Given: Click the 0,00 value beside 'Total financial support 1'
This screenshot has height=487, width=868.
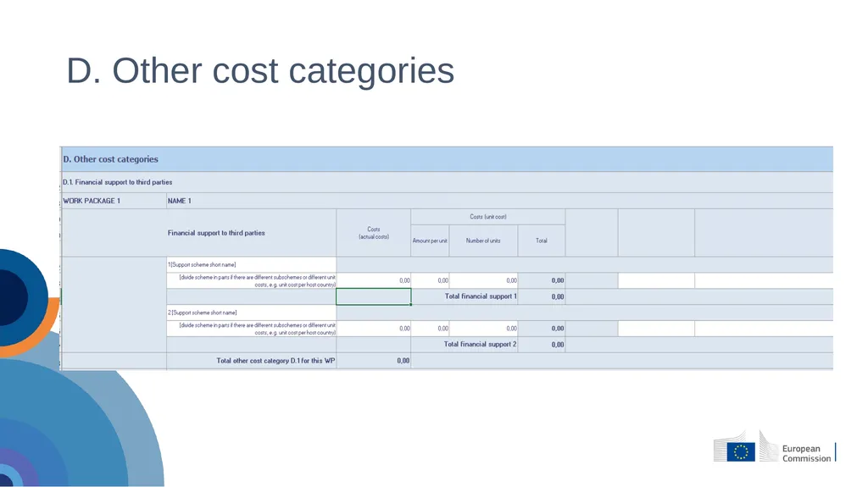Looking at the screenshot, I should tap(558, 296).
